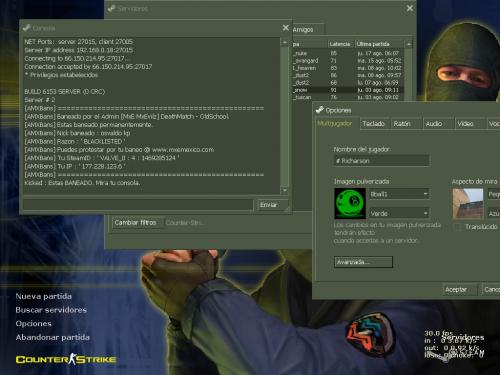Click the Avanzada... button
Screen dimensions: 500x375
[363, 262]
